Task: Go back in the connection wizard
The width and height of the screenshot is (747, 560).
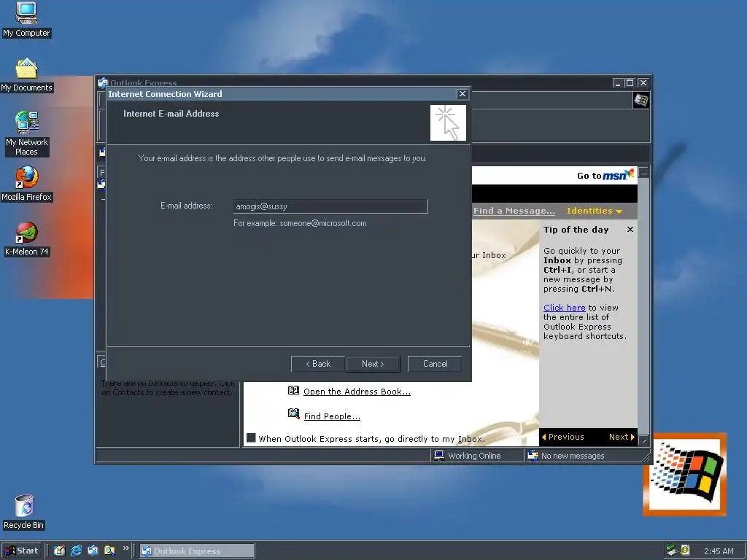Action: (318, 364)
